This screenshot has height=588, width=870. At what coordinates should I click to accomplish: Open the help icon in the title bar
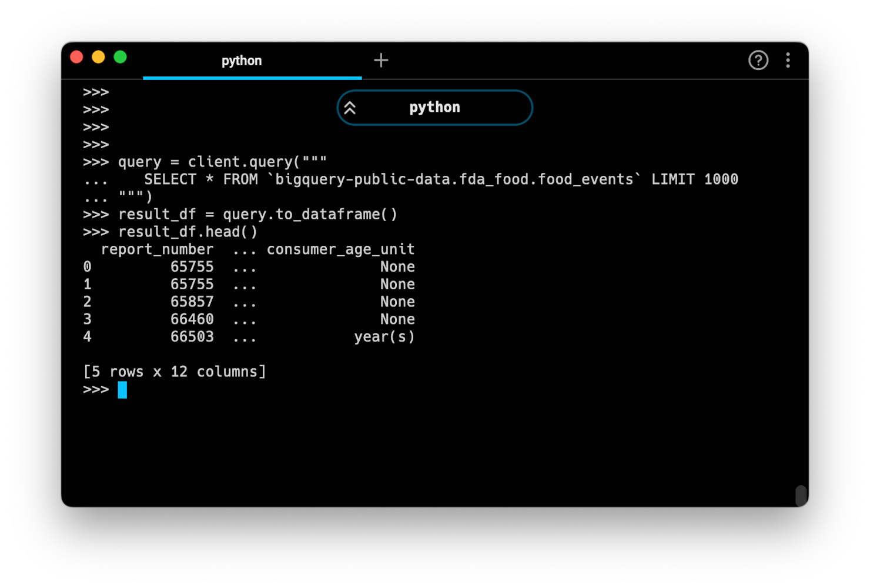758,61
